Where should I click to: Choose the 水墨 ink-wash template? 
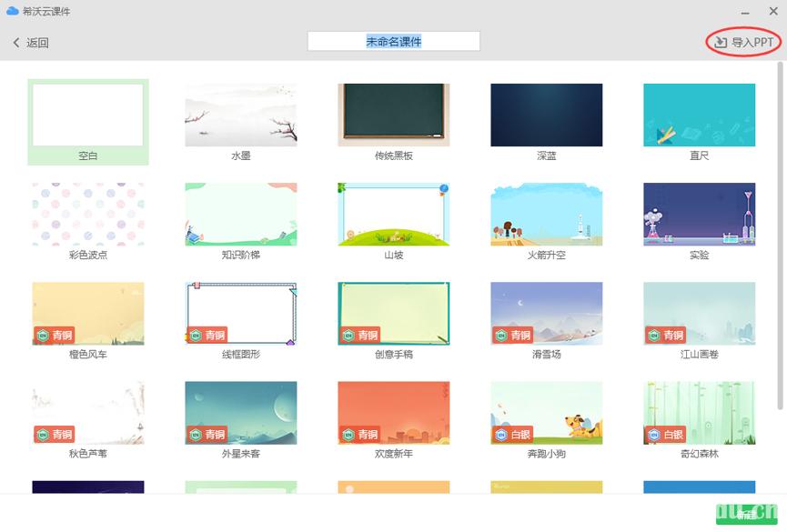click(240, 114)
